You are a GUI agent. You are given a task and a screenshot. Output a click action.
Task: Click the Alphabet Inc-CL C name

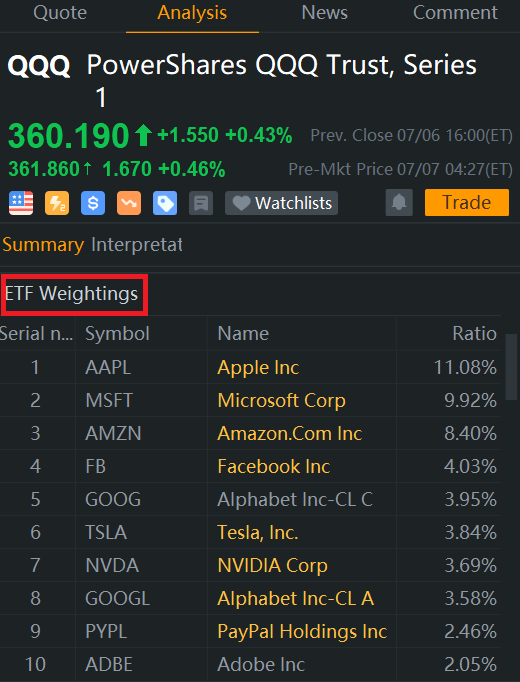tap(295, 500)
